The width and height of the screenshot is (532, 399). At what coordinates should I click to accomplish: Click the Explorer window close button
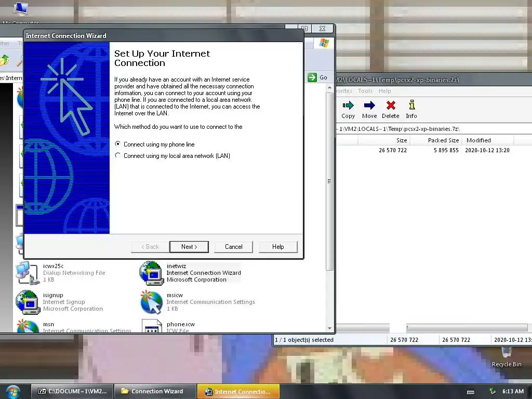tap(322, 29)
